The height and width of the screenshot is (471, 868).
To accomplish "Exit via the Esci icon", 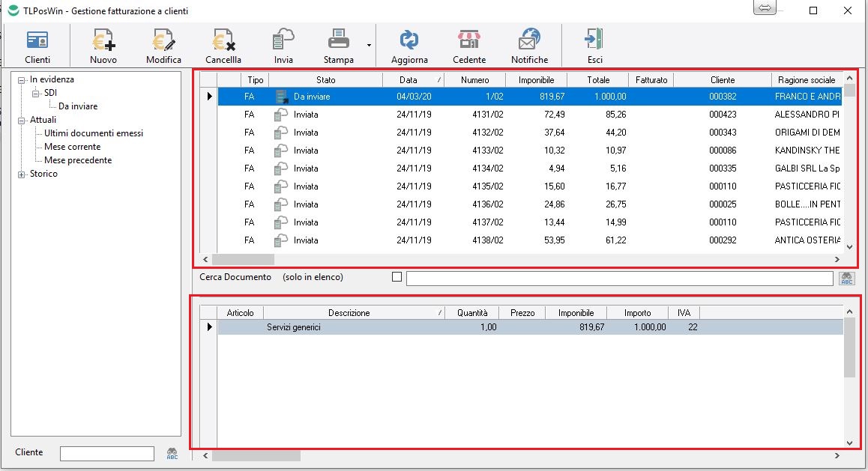I will [594, 46].
